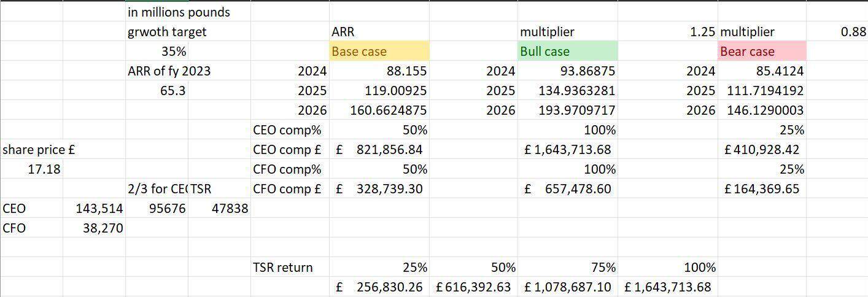
Task: Select the share price value 17.18
Action: (x=44, y=169)
